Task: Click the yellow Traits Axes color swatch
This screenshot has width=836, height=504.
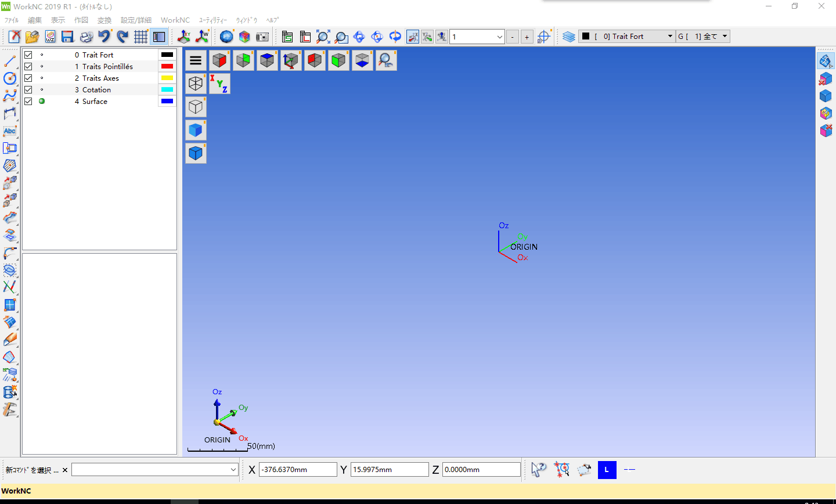Action: [x=167, y=78]
